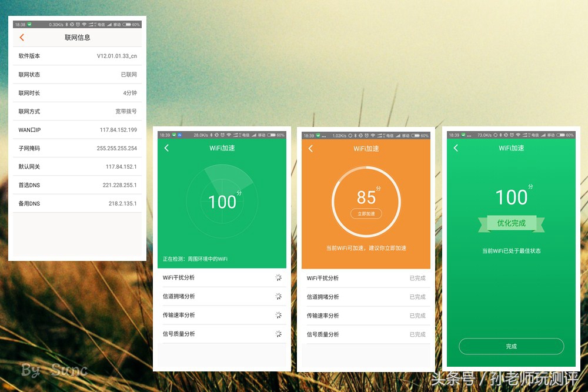Select the 联网方式 row

(x=77, y=111)
